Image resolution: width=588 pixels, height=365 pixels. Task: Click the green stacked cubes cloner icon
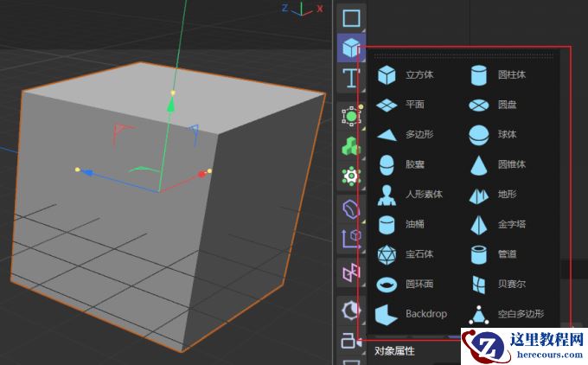[351, 145]
